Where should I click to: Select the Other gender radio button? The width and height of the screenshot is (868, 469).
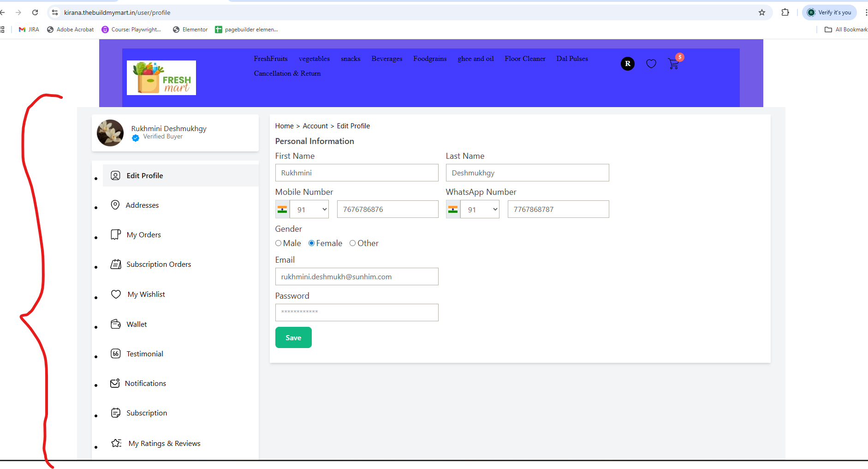(352, 243)
